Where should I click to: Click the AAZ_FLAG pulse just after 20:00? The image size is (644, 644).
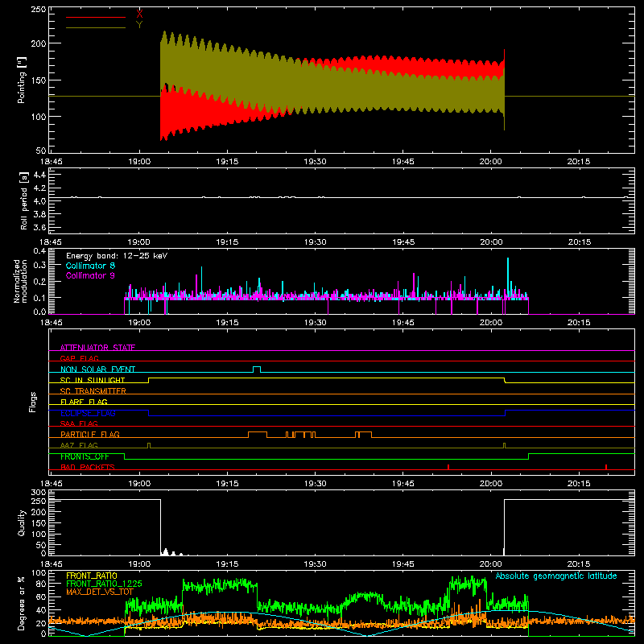coord(505,445)
